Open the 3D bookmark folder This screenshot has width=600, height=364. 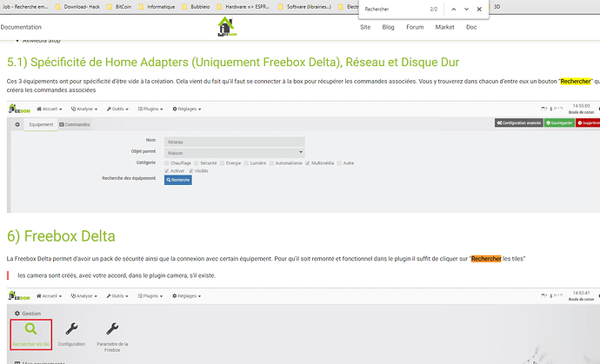497,6
